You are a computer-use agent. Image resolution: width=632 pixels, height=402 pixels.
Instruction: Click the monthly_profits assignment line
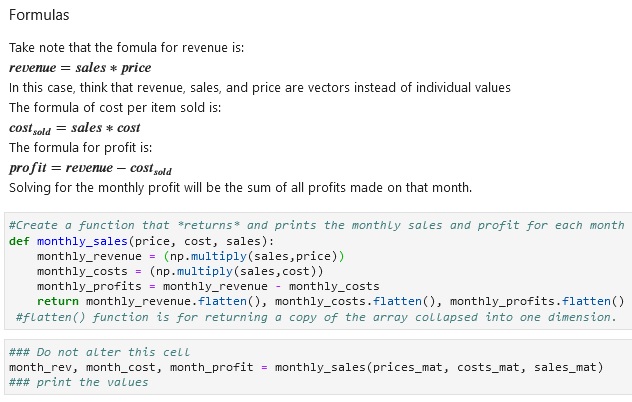[x=208, y=286]
